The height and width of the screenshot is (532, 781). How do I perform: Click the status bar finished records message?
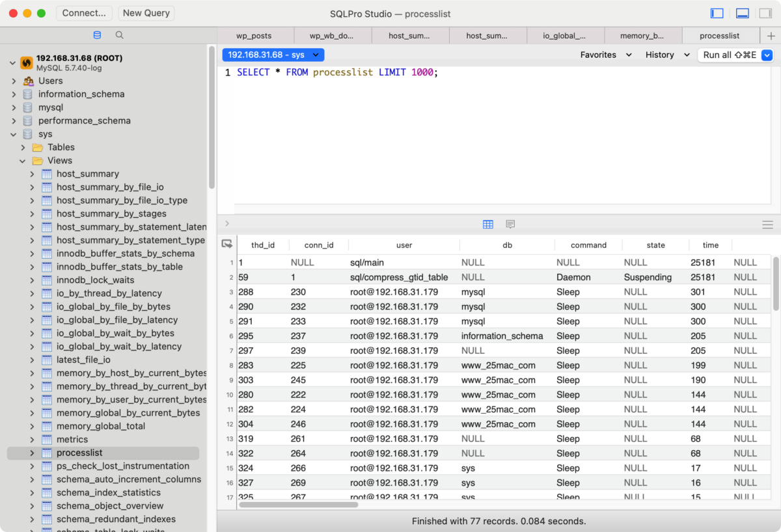click(x=499, y=522)
